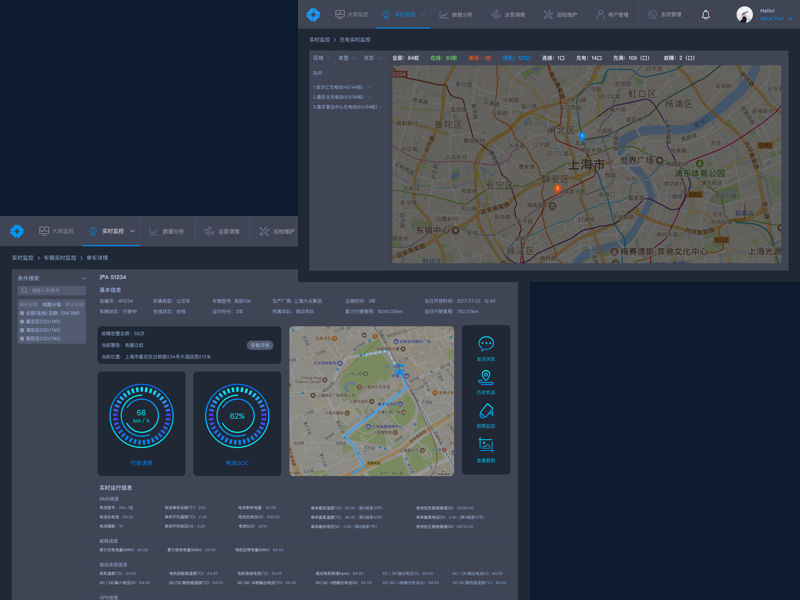Click the 故障: 2 status count

point(679,58)
